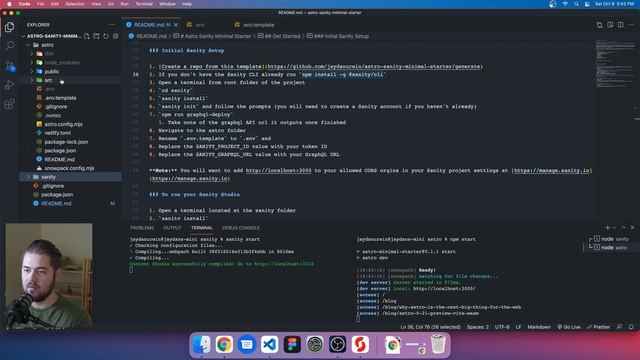Click '## Get Started' breadcrumb segment
This screenshot has height=360, width=640.
tap(282, 36)
